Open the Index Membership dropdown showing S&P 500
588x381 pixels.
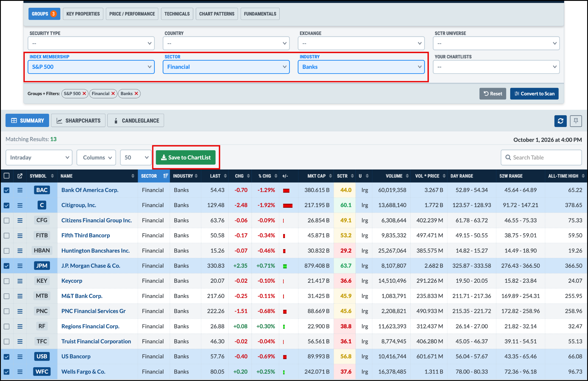pos(91,67)
